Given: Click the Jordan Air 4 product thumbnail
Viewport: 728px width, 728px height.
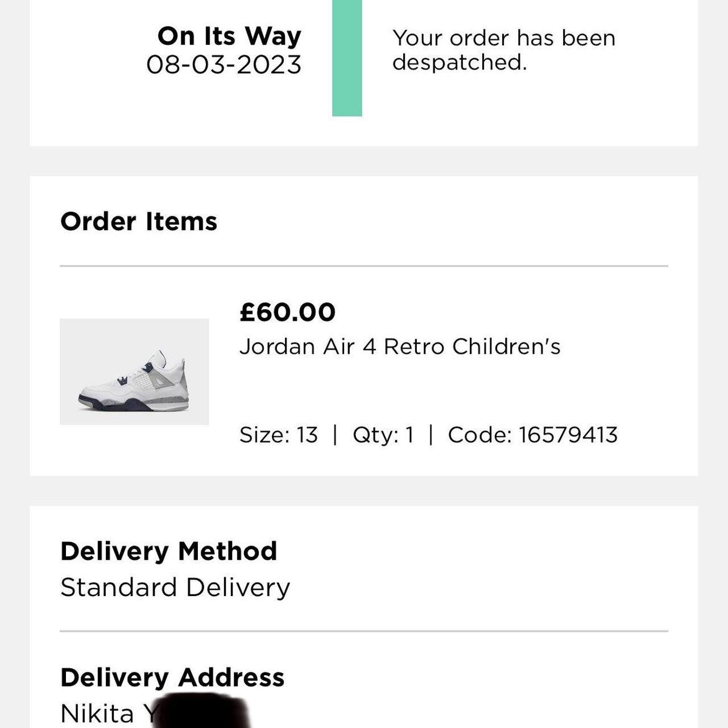Looking at the screenshot, I should pos(134,371).
